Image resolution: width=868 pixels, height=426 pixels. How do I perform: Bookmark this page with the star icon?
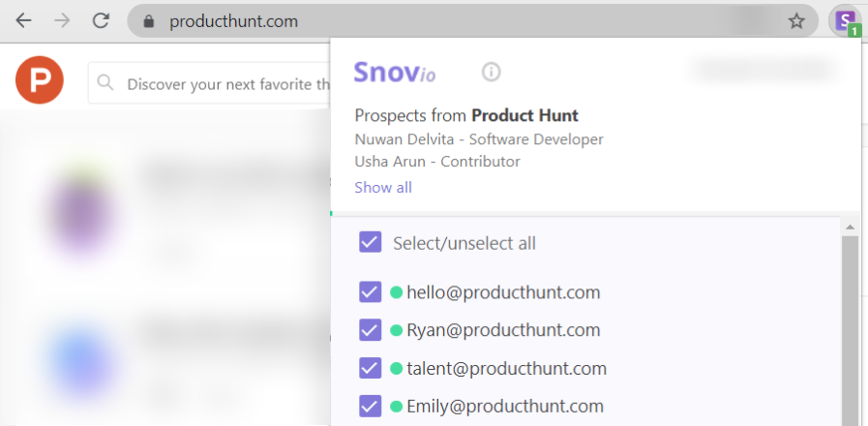(x=796, y=21)
